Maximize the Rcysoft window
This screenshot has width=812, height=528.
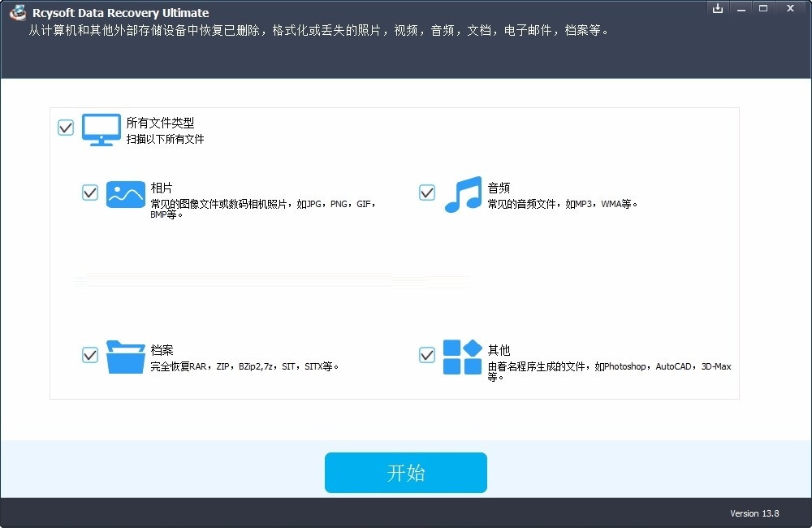[x=763, y=8]
